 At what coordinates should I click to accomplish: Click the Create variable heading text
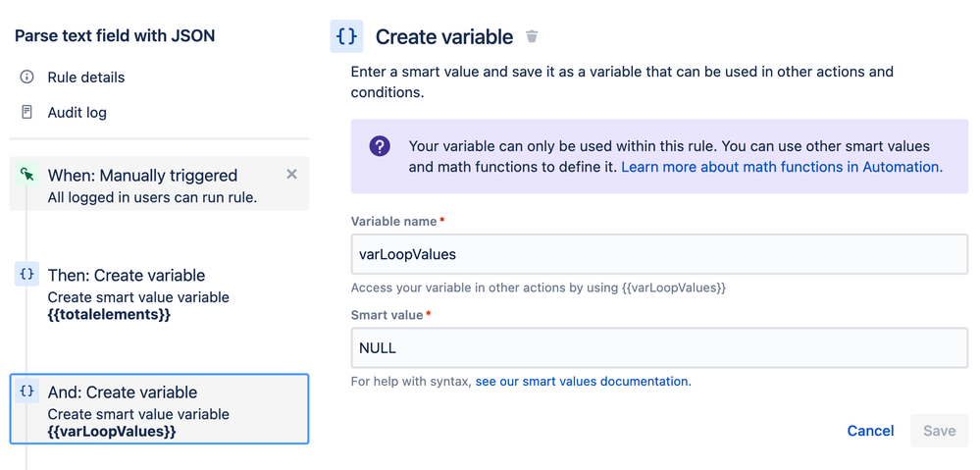(x=444, y=37)
